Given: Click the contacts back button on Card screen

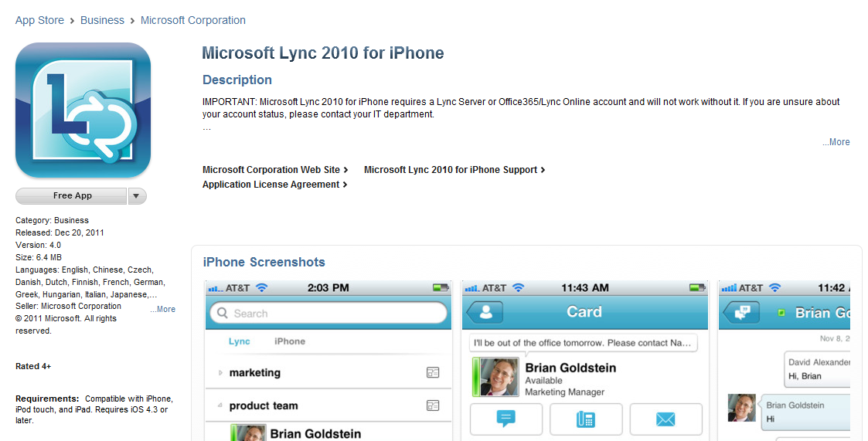Looking at the screenshot, I should point(485,313).
